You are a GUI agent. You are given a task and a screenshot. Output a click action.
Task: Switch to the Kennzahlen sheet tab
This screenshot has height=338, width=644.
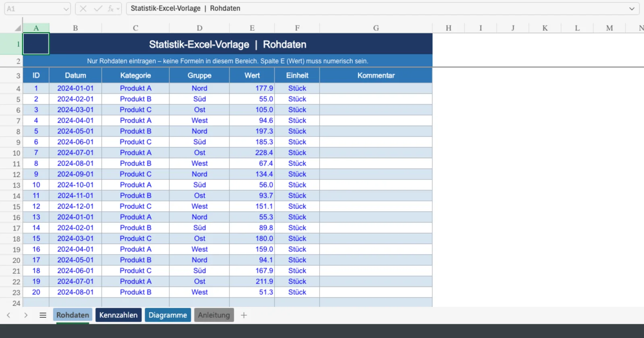[x=118, y=315]
